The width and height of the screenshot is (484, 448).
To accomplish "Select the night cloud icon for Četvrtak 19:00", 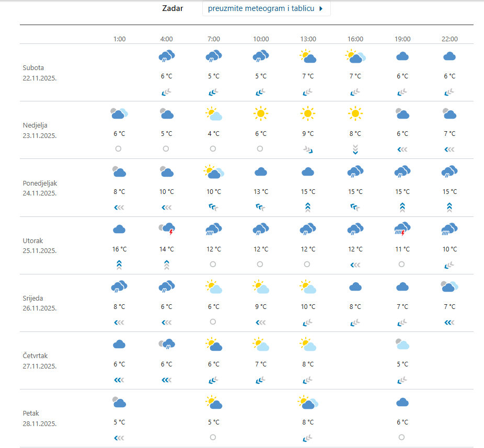I will 402,344.
